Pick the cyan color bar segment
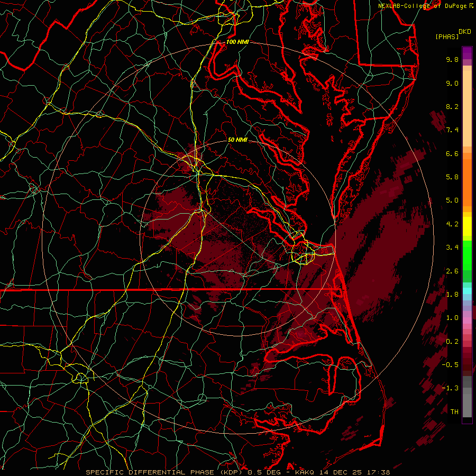Viewport: 476px width, 476px height. click(467, 291)
